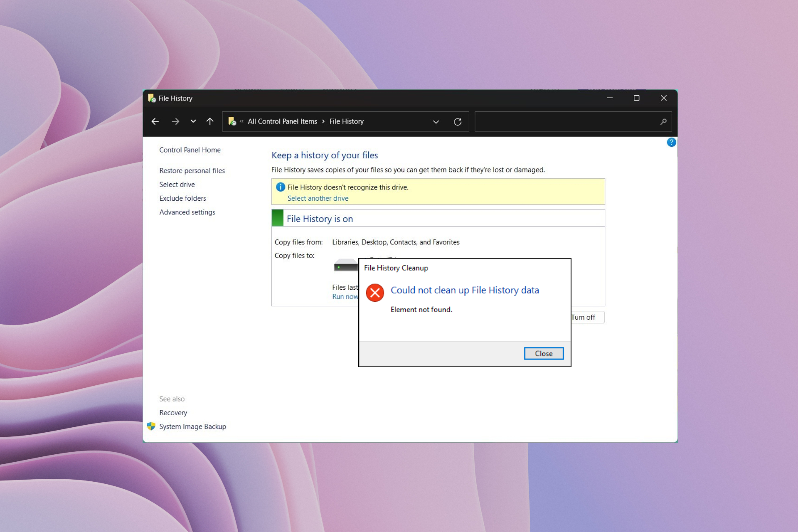The height and width of the screenshot is (532, 798).
Task: Click 'Exclude folders' sidebar option
Action: [x=182, y=198]
